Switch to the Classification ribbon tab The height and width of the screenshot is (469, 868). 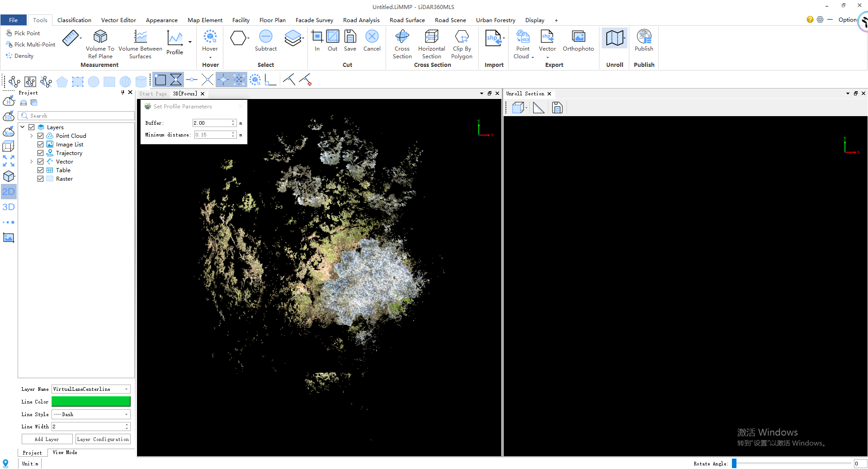click(74, 20)
